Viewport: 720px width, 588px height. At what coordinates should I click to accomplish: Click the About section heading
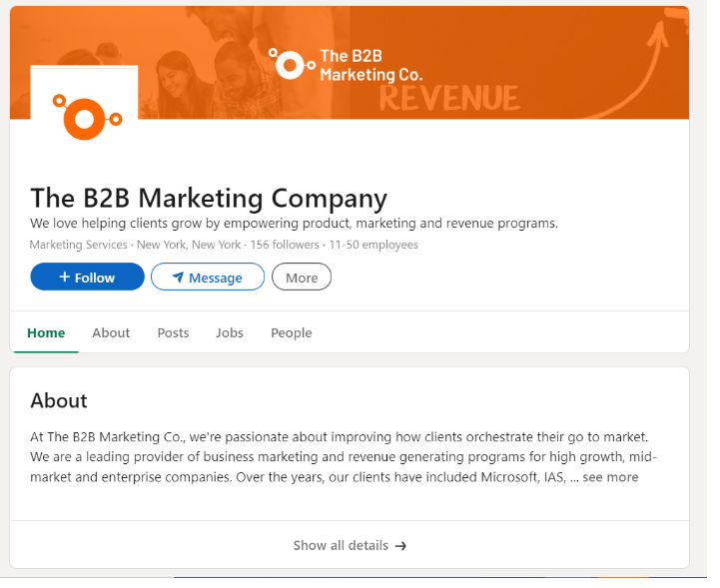[x=59, y=400]
